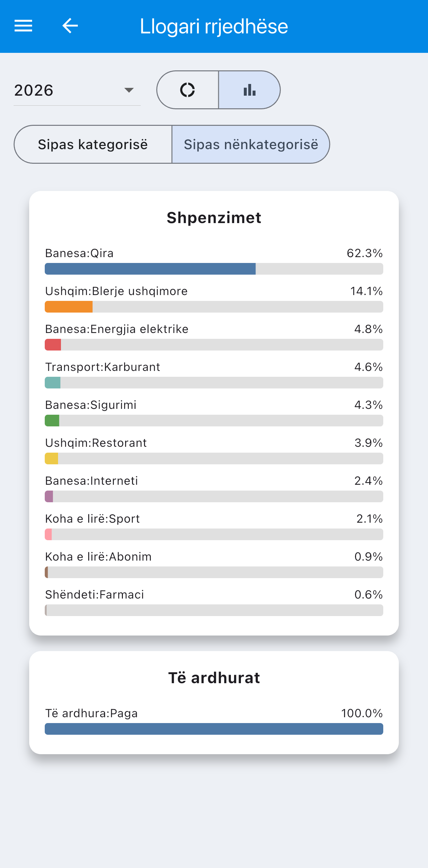Click the Shpenzimet card heading
The image size is (428, 868).
pos(214,218)
